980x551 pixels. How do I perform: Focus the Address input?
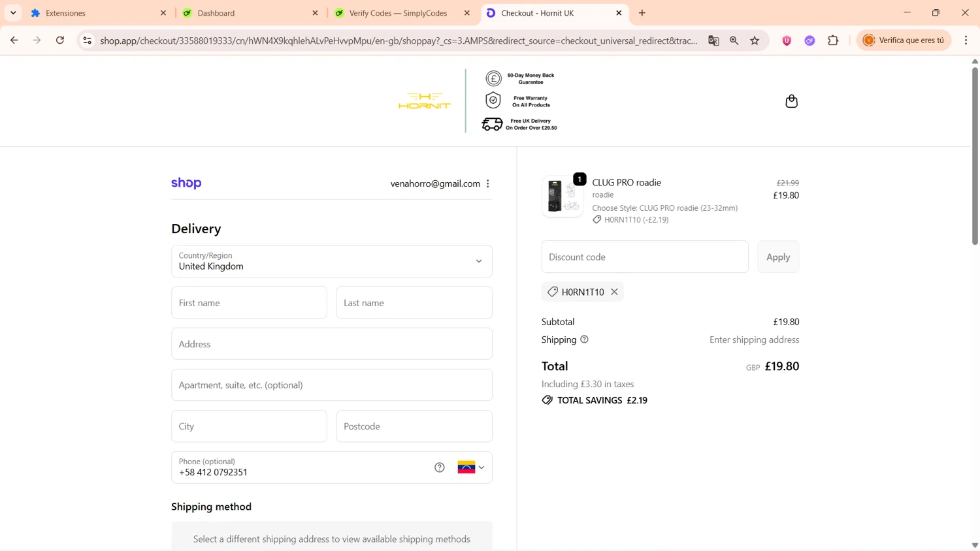[332, 344]
